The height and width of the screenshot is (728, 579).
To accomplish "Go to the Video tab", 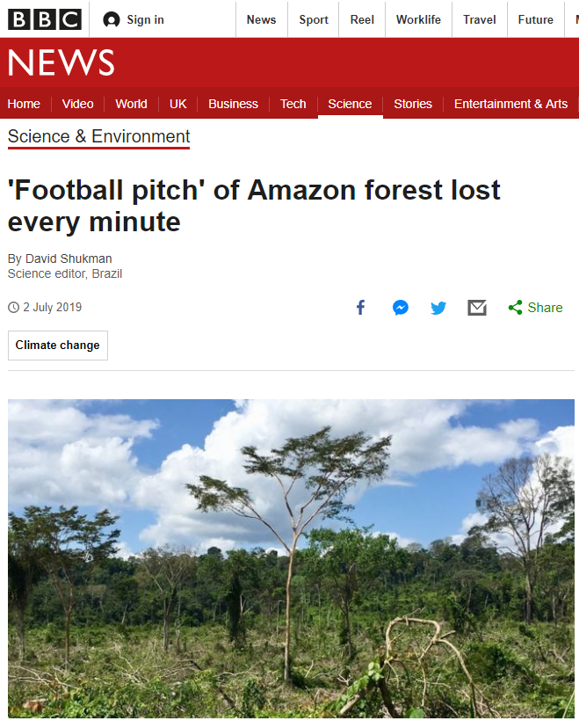I will tap(77, 104).
